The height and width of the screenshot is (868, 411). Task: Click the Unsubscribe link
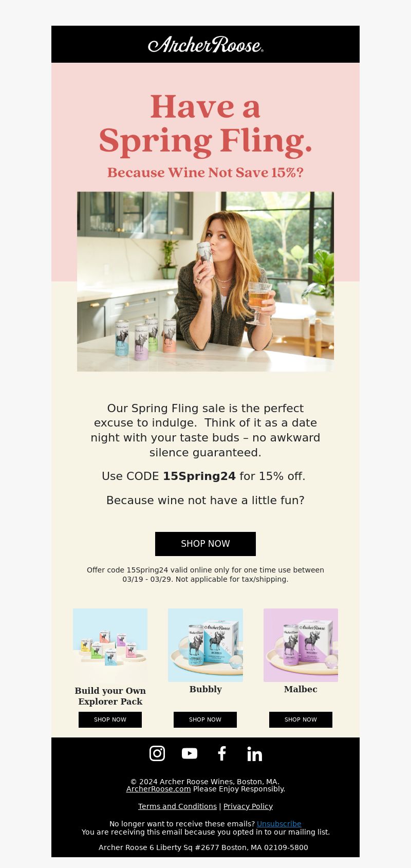click(279, 824)
